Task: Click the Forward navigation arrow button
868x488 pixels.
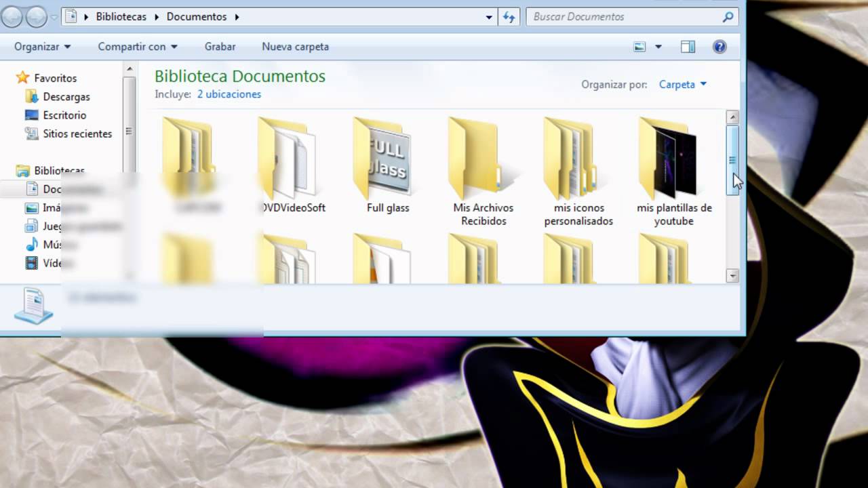Action: coord(36,16)
